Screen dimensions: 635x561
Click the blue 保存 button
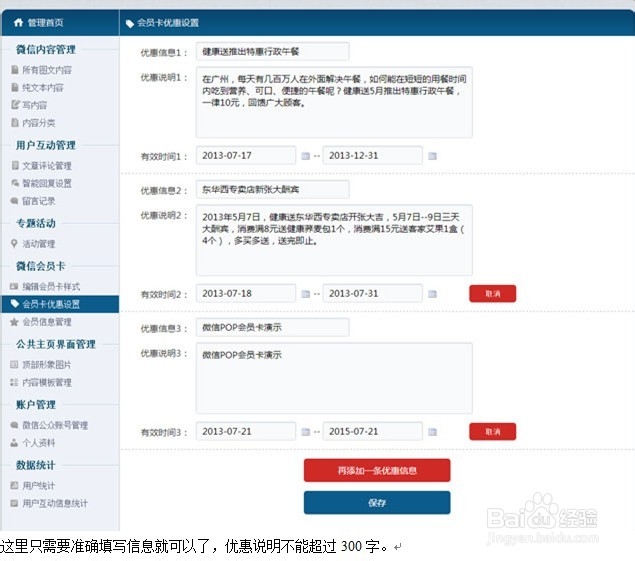[377, 503]
